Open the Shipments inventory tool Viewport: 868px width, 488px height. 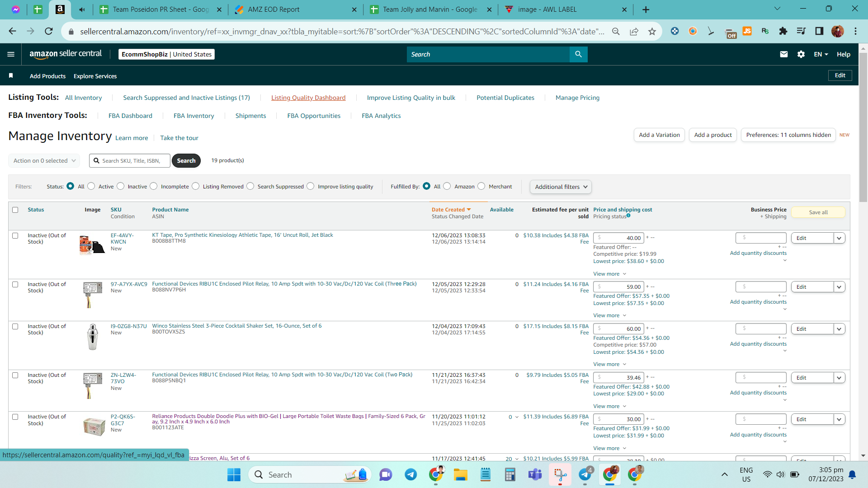[250, 116]
